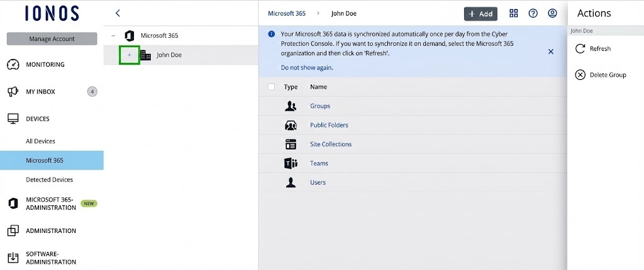Select All Devices submenu item
The width and height of the screenshot is (644, 270).
[40, 141]
